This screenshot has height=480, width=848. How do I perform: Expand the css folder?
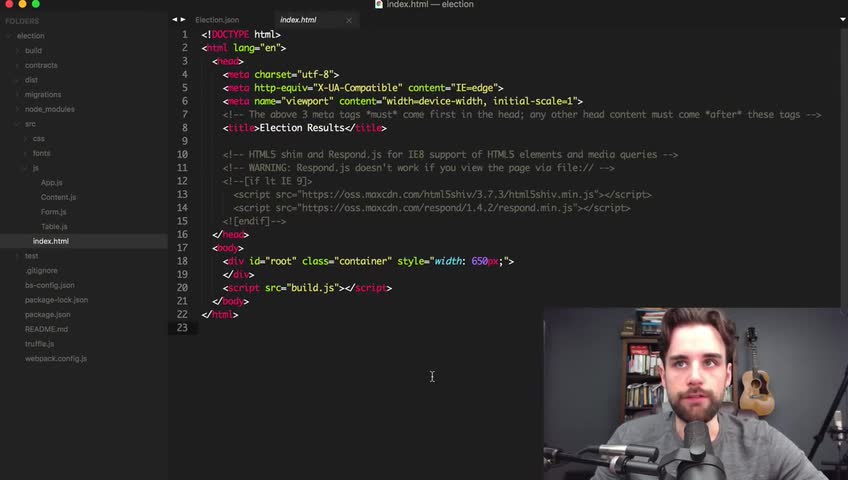coord(25,138)
